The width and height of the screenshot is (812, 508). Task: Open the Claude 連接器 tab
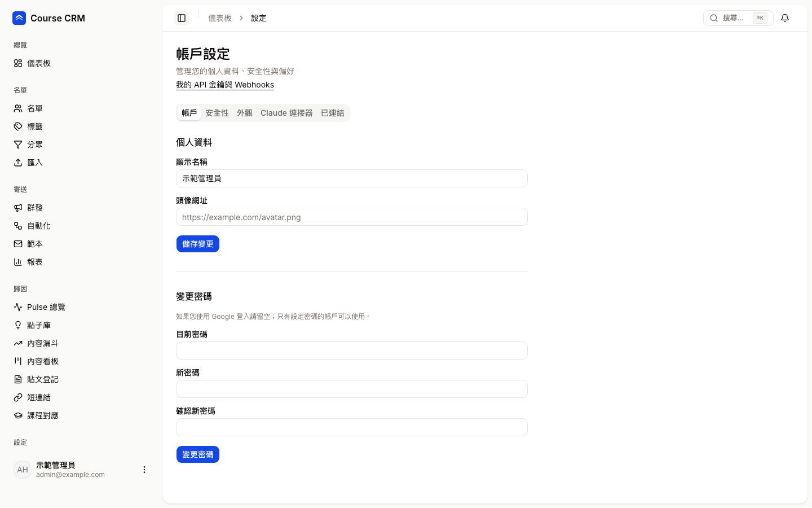[286, 113]
